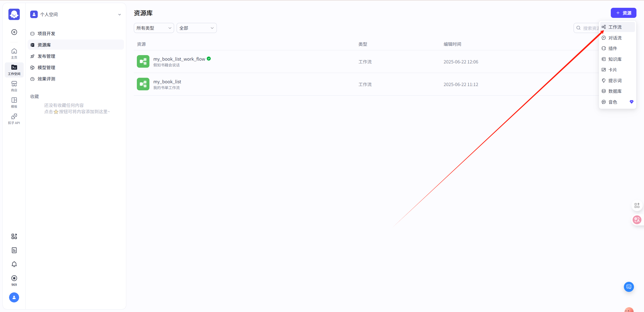The width and height of the screenshot is (644, 312).
Task: Select 知识库 from the resource menu
Action: [x=615, y=59]
